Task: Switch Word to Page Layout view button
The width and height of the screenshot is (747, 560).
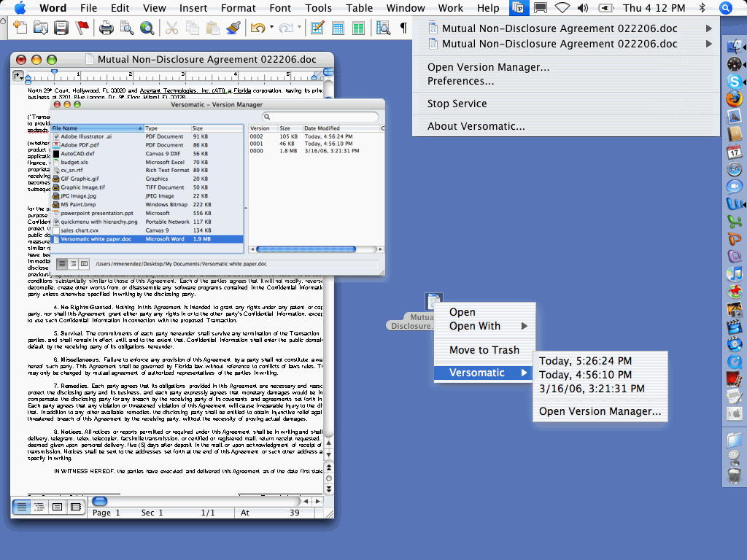Action: pyautogui.click(x=57, y=507)
